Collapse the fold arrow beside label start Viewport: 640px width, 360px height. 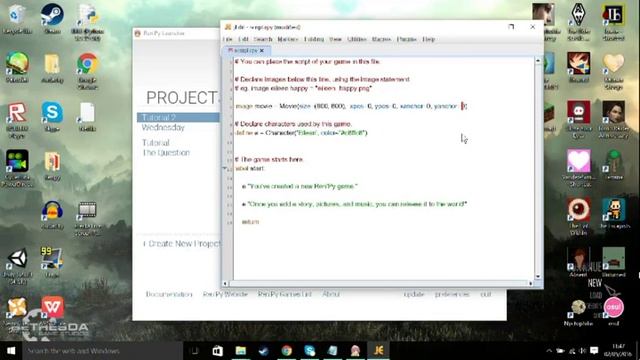[224, 168]
